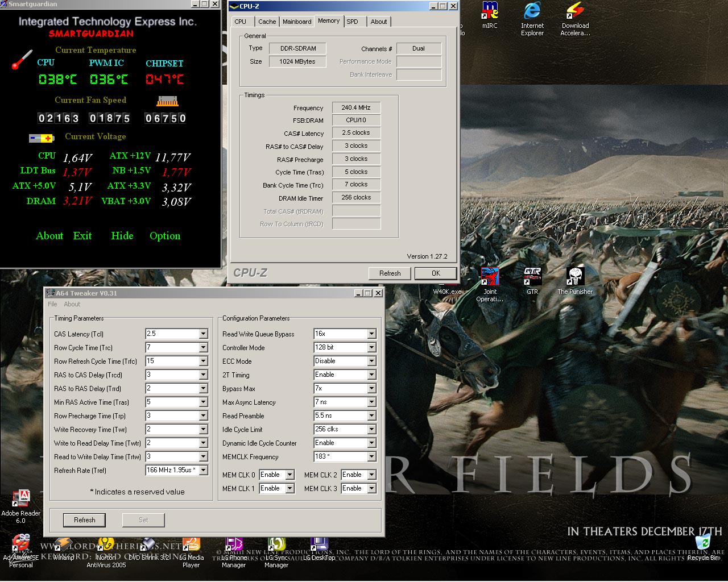The width and height of the screenshot is (728, 582).
Task: Expand Write Recovery Time (Twr) dropdown
Action: click(203, 429)
